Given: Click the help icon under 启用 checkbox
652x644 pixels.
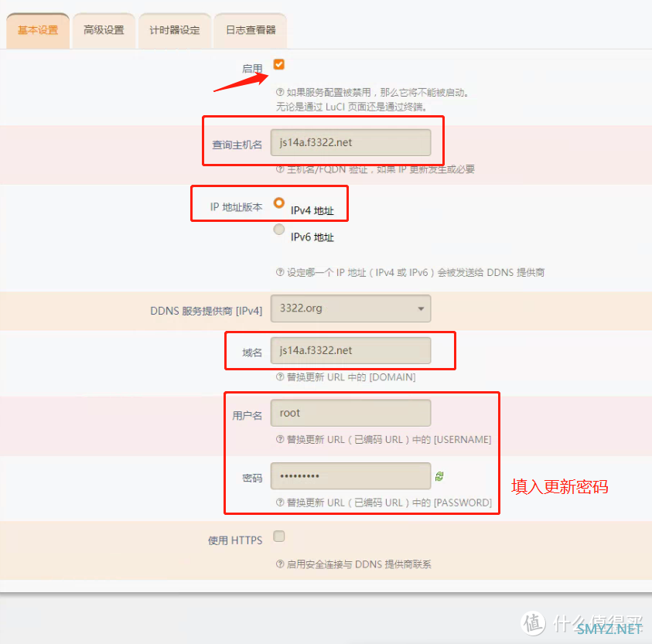Looking at the screenshot, I should tap(280, 92).
